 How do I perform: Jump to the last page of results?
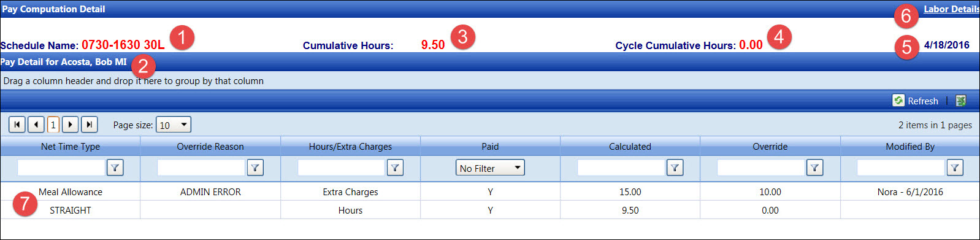(90, 125)
